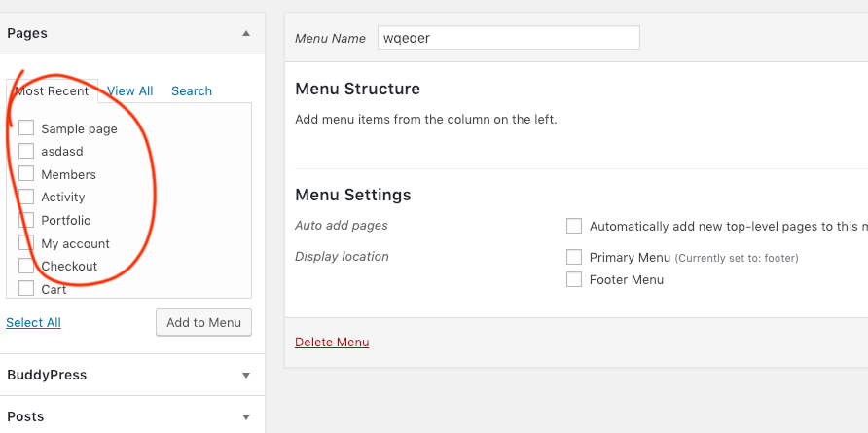Image resolution: width=868 pixels, height=433 pixels.
Task: Open the Search tab
Action: pyautogui.click(x=192, y=90)
